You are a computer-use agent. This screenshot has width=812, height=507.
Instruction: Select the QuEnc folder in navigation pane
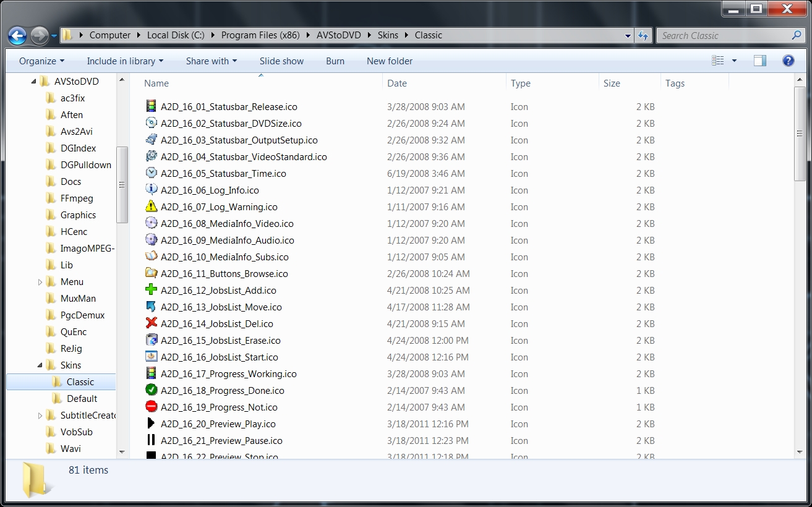(74, 332)
